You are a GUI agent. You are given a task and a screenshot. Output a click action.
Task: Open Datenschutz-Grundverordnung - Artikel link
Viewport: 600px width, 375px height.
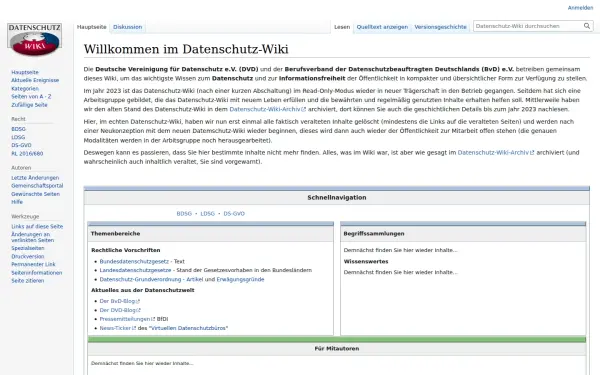[x=151, y=279]
